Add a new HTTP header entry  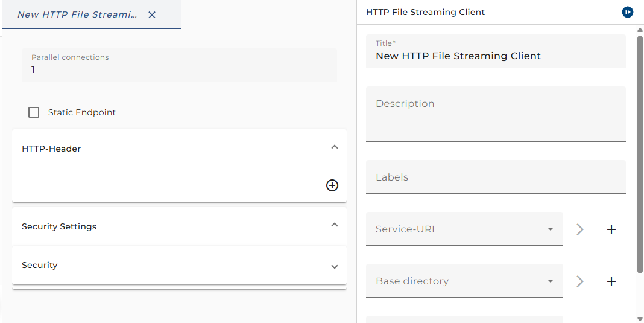tap(332, 185)
